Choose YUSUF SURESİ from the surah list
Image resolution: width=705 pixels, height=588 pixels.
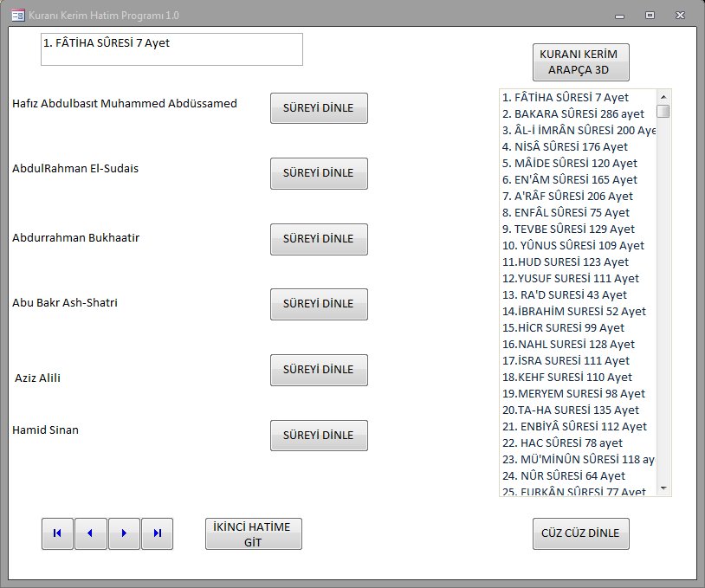pyautogui.click(x=571, y=278)
